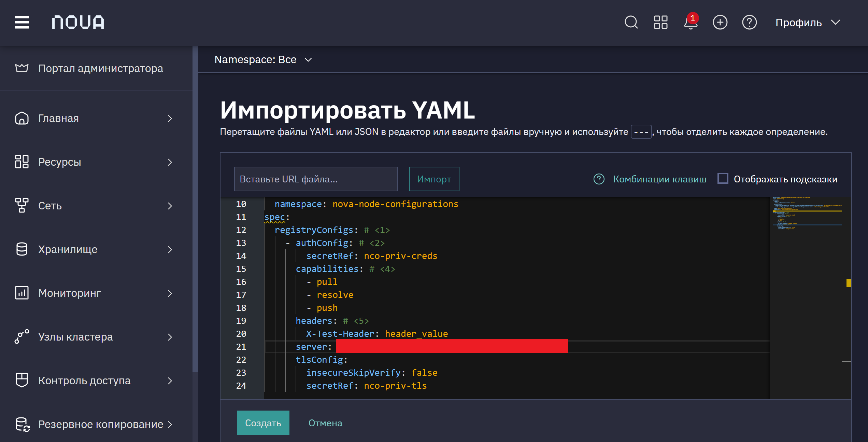This screenshot has height=442, width=868.
Task: Expand the Мониторинг chevron
Action: [x=170, y=293]
